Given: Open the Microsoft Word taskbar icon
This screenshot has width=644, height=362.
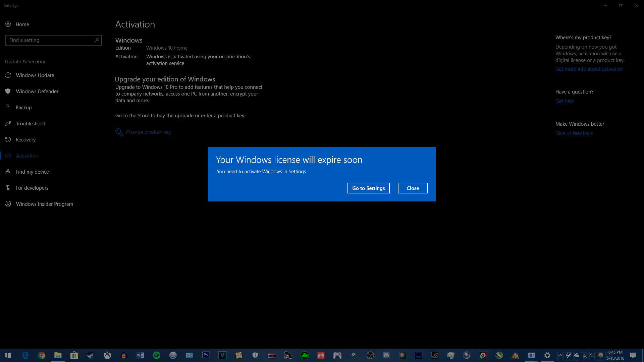Looking at the screenshot, I should pyautogui.click(x=140, y=355).
